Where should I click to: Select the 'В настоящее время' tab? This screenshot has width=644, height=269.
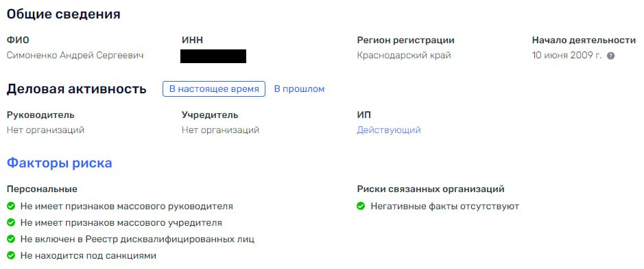tap(214, 89)
